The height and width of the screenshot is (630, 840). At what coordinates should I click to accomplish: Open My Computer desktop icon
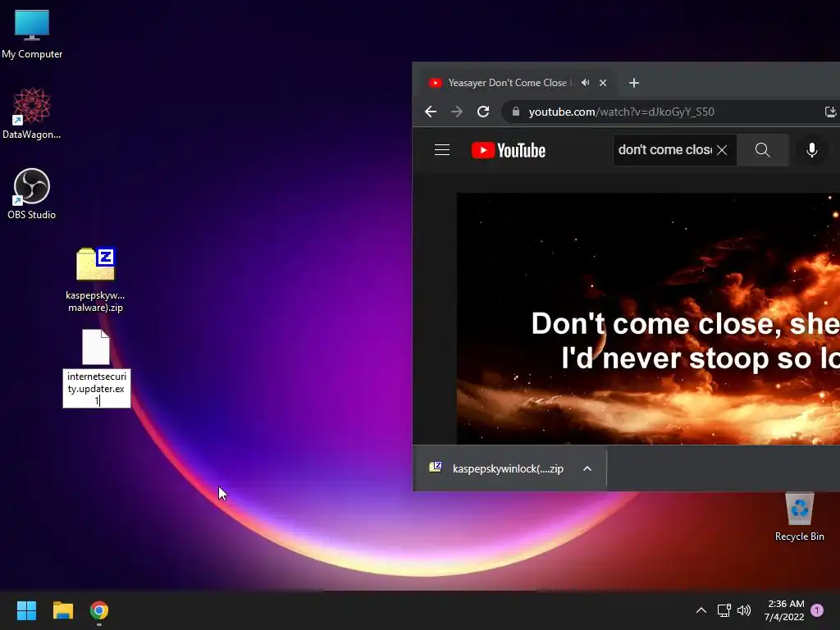click(32, 34)
